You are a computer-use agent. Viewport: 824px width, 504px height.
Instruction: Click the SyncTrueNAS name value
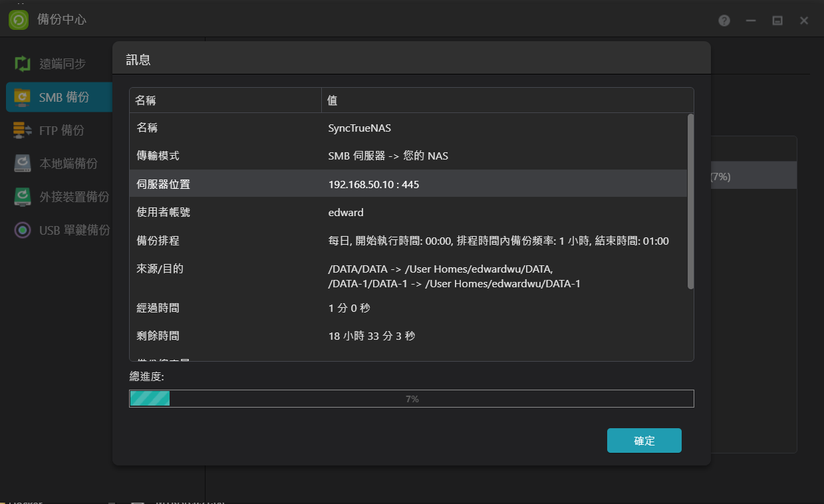click(359, 128)
